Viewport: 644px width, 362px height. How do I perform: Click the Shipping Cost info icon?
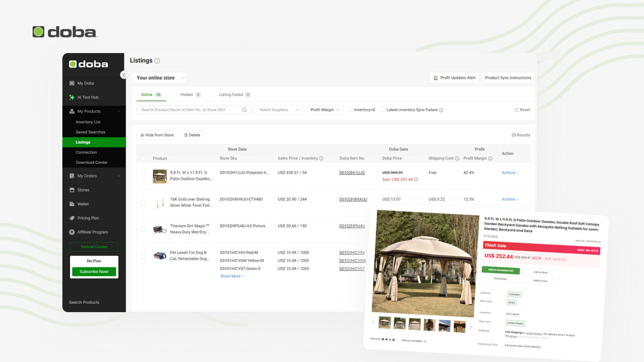457,158
